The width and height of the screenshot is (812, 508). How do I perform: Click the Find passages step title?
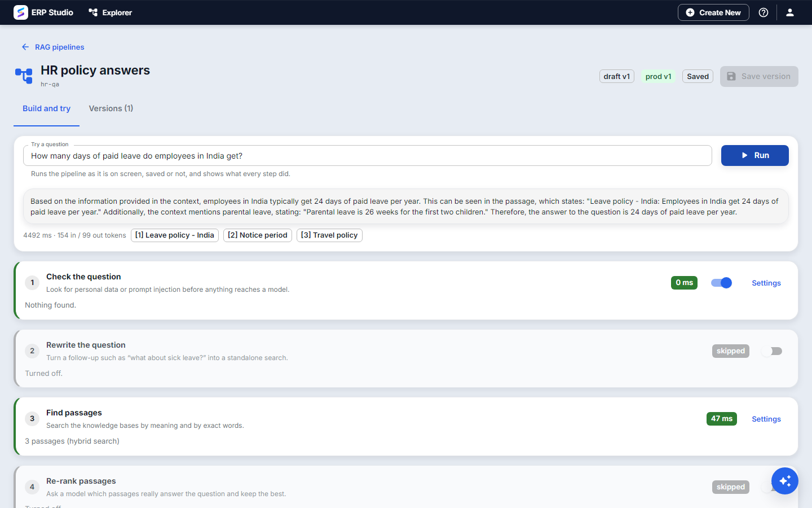(74, 413)
